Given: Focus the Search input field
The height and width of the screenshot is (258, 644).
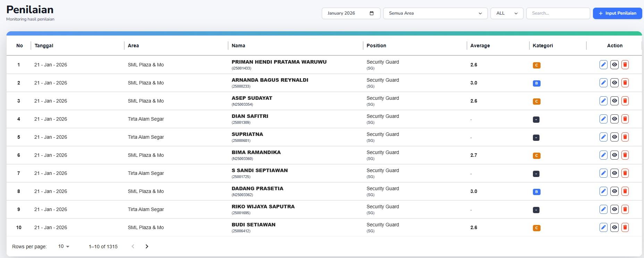Looking at the screenshot, I should pos(558,13).
